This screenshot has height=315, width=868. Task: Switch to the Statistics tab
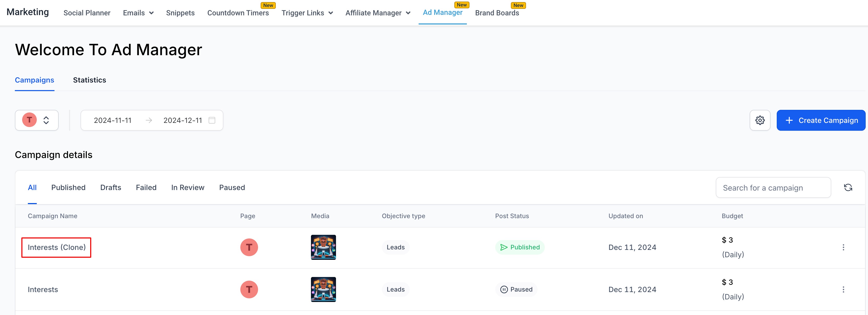(89, 80)
